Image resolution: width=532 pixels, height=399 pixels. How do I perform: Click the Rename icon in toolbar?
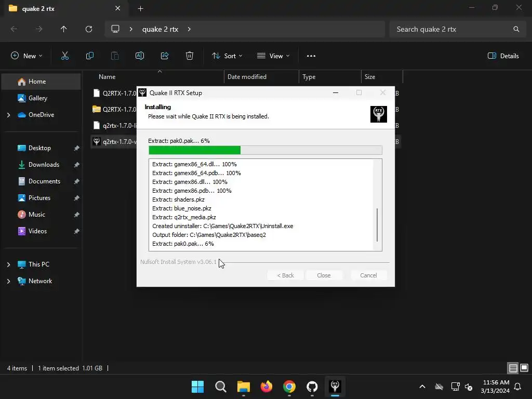click(140, 56)
